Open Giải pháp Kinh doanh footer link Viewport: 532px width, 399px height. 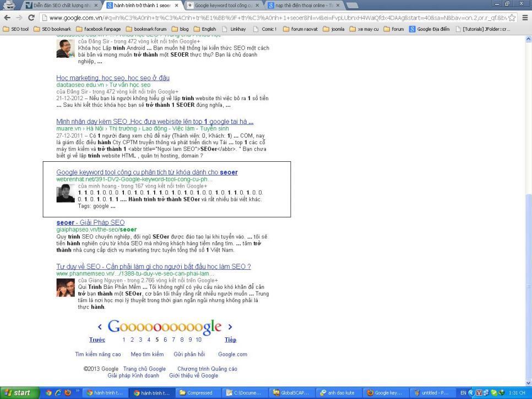click(133, 375)
